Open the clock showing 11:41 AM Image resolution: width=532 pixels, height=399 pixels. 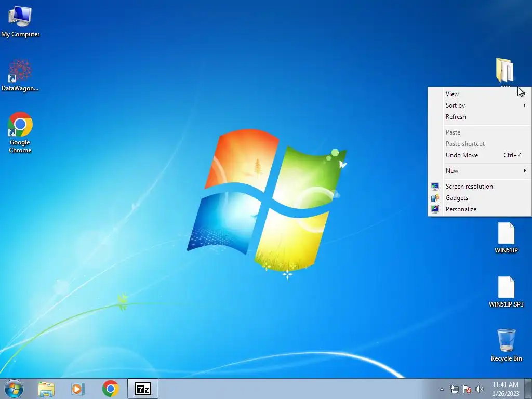(x=506, y=389)
